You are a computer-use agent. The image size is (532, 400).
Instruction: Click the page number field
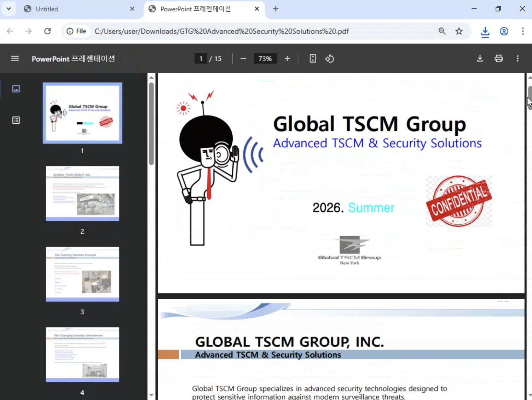coord(201,59)
